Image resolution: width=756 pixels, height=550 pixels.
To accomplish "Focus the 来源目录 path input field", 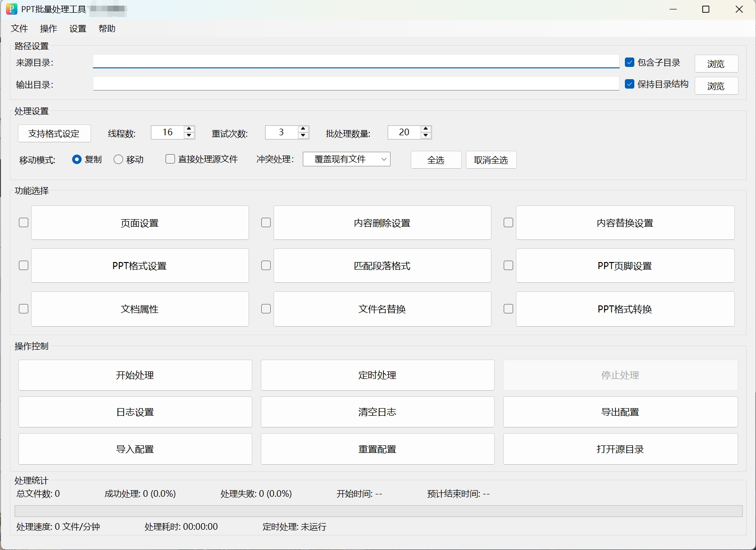I will point(356,62).
